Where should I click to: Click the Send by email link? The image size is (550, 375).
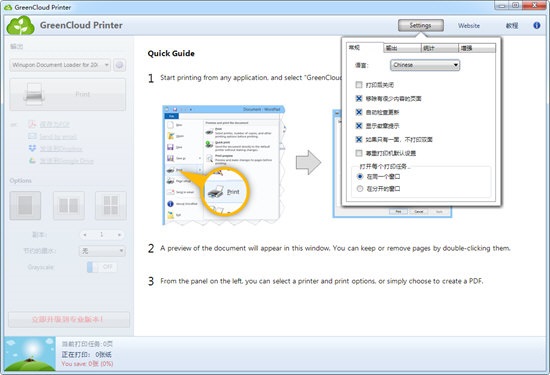coord(58,136)
